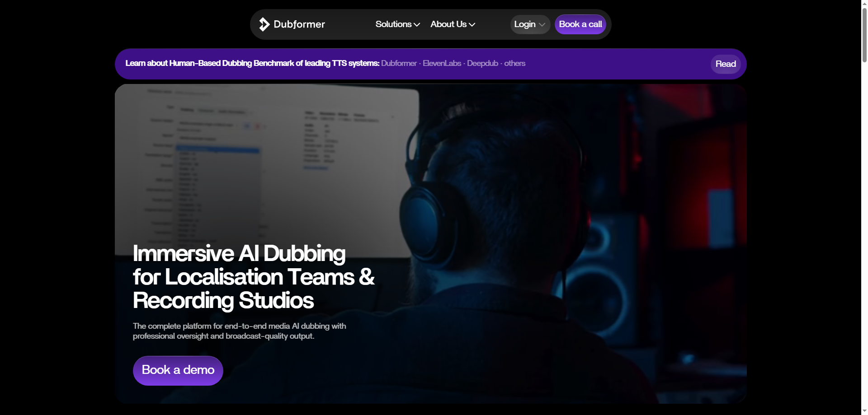Expand the Login dropdown chevron
868x415 pixels.
point(542,25)
